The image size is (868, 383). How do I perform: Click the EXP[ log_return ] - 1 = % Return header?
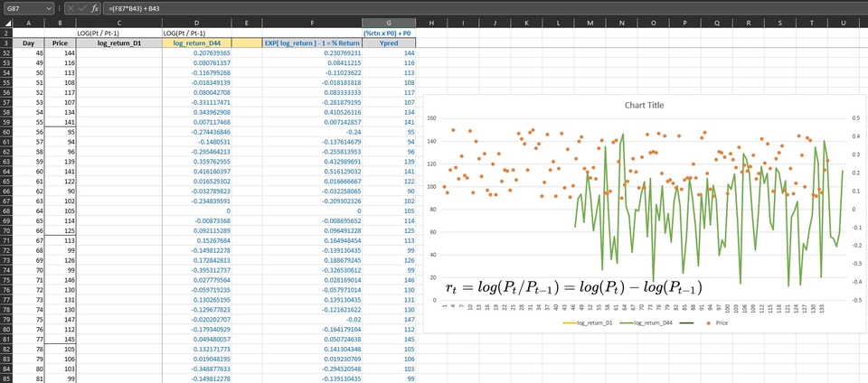(312, 43)
